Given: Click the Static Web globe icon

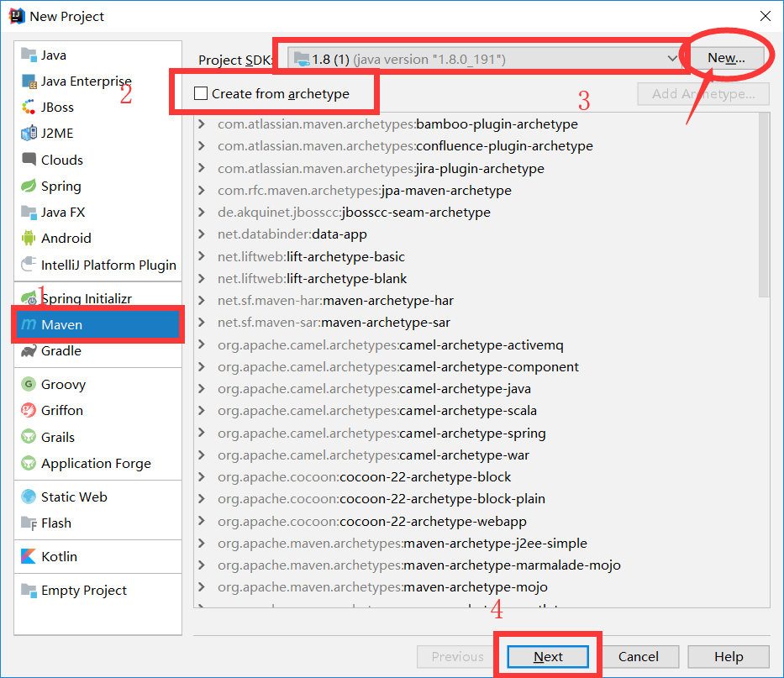Looking at the screenshot, I should (29, 497).
